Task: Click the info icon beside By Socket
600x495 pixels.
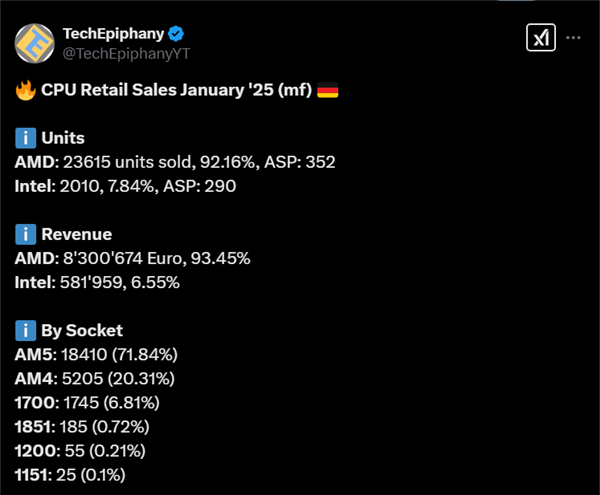Action: point(25,331)
